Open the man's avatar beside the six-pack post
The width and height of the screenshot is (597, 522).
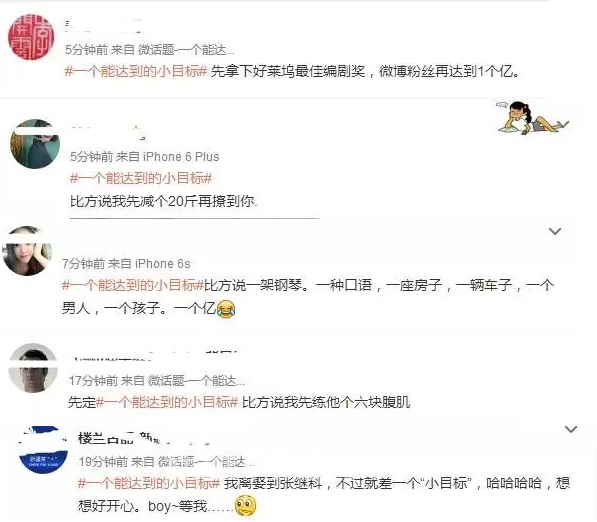pyautogui.click(x=33, y=368)
